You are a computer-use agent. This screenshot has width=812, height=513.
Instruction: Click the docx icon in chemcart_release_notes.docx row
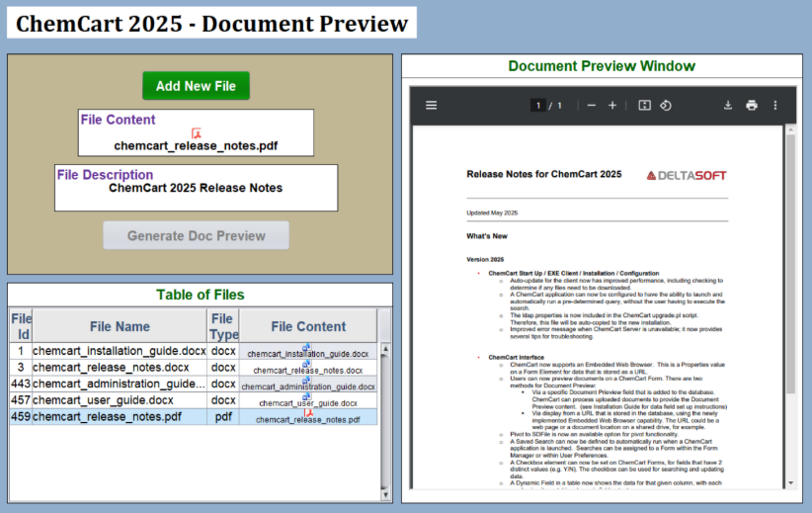[306, 364]
